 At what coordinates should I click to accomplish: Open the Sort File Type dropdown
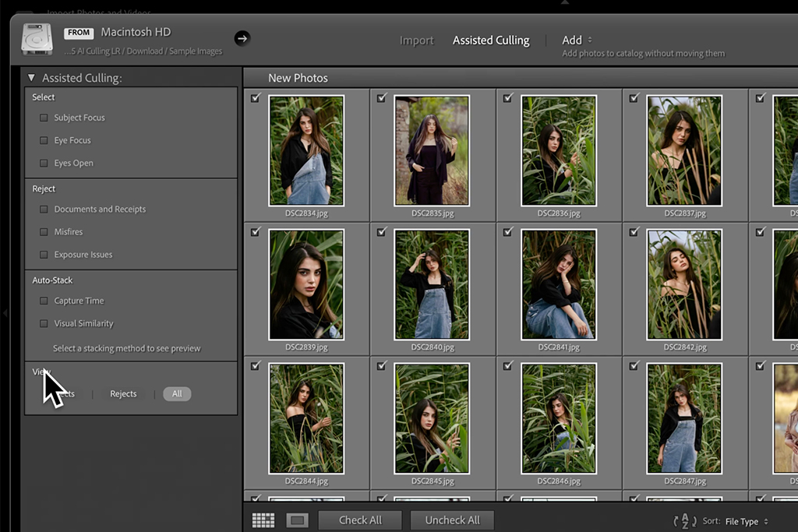746,521
